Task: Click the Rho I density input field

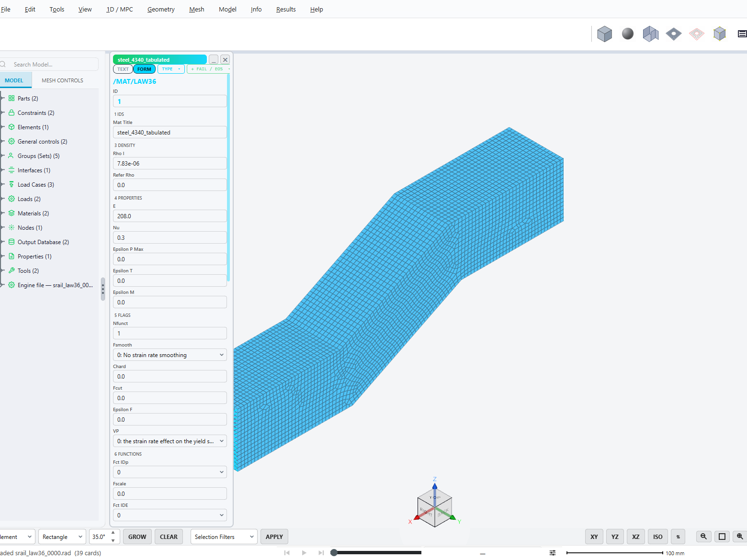Action: 170,164
